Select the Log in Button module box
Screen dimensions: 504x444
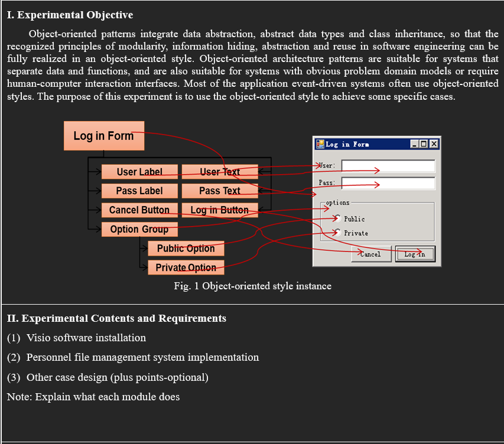220,210
